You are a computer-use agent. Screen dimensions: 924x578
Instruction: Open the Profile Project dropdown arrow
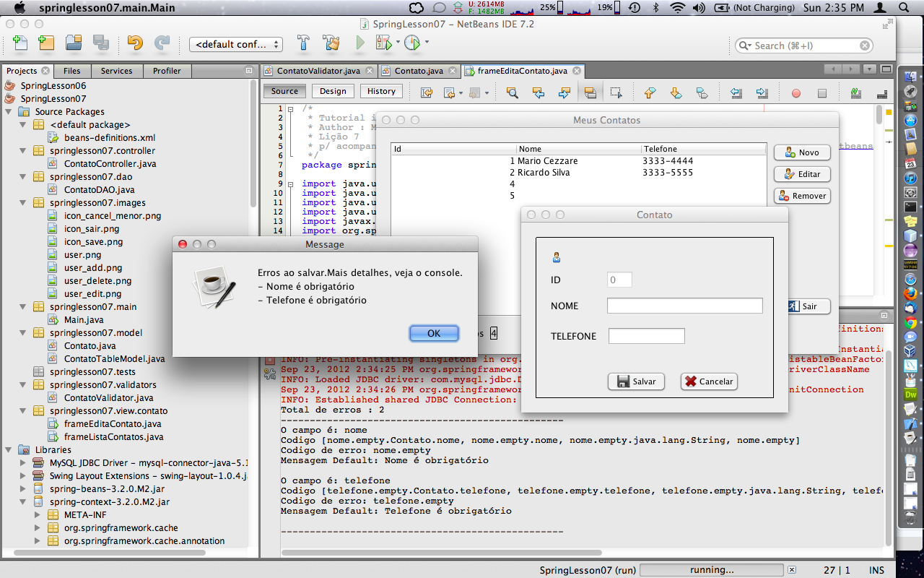(427, 43)
